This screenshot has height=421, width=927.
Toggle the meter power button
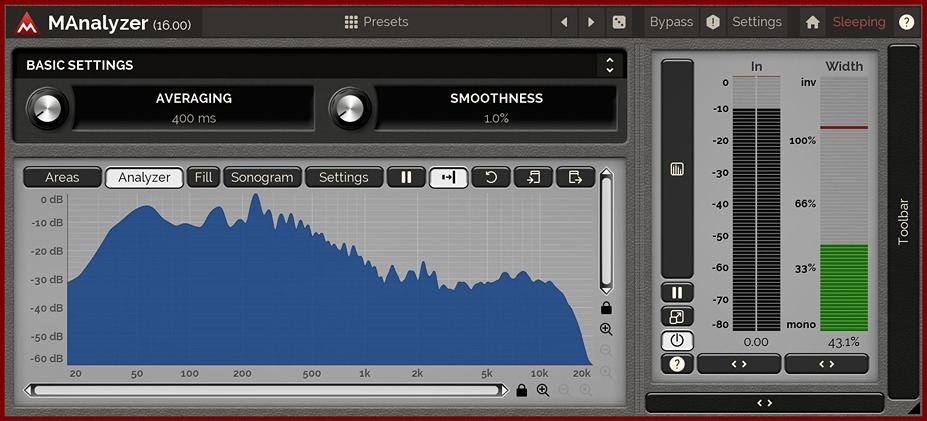[677, 340]
